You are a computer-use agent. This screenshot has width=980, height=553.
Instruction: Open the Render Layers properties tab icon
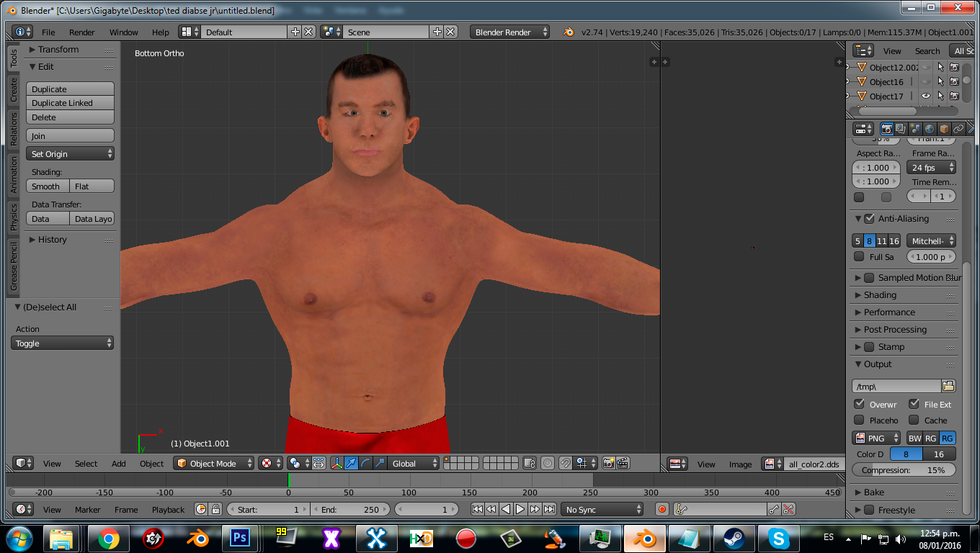(x=901, y=129)
